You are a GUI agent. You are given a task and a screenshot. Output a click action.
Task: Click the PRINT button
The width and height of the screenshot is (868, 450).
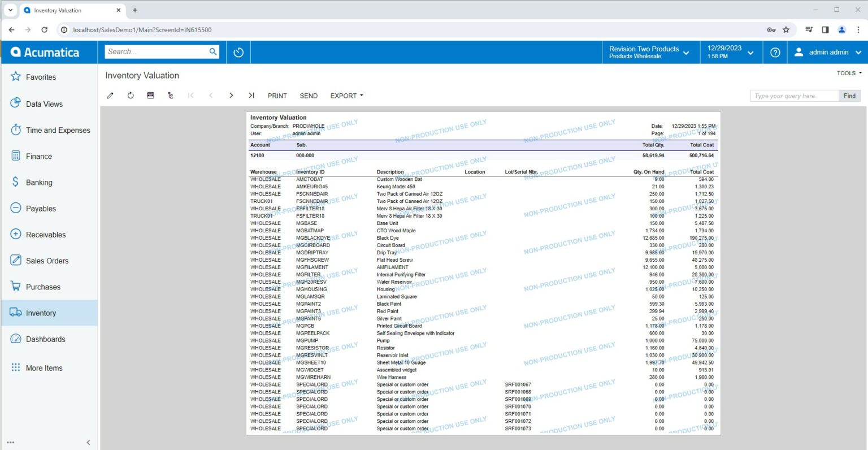[x=277, y=96]
